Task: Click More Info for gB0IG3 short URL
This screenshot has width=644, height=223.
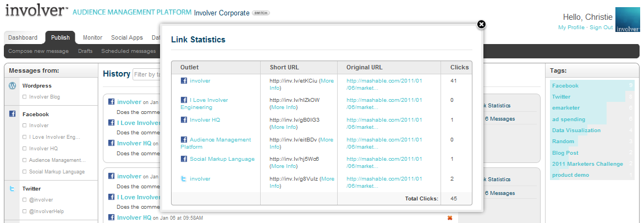Action: 283,127
